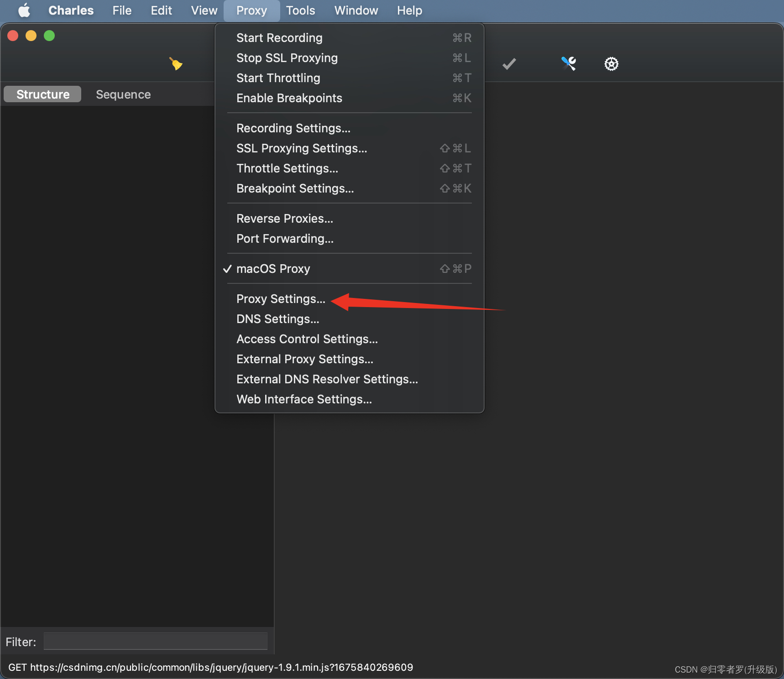This screenshot has width=784, height=679.
Task: Choose Reverse Proxies… from the menu
Action: click(350, 219)
